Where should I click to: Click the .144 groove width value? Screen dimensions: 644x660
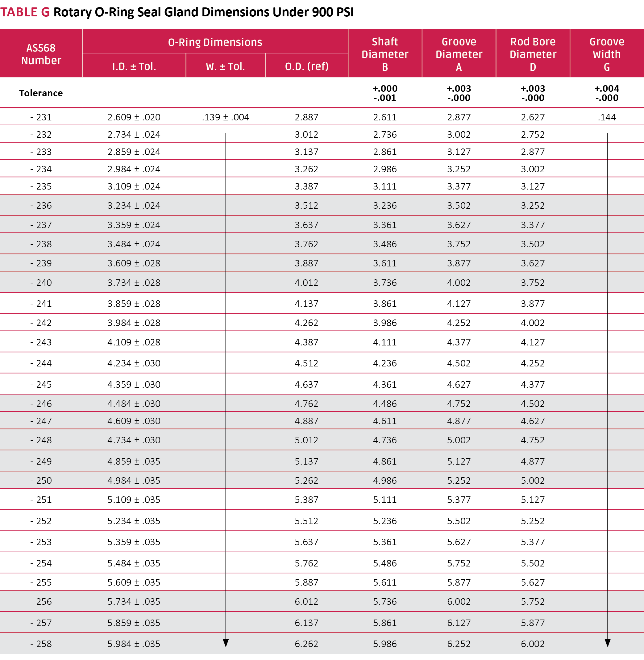pos(606,117)
